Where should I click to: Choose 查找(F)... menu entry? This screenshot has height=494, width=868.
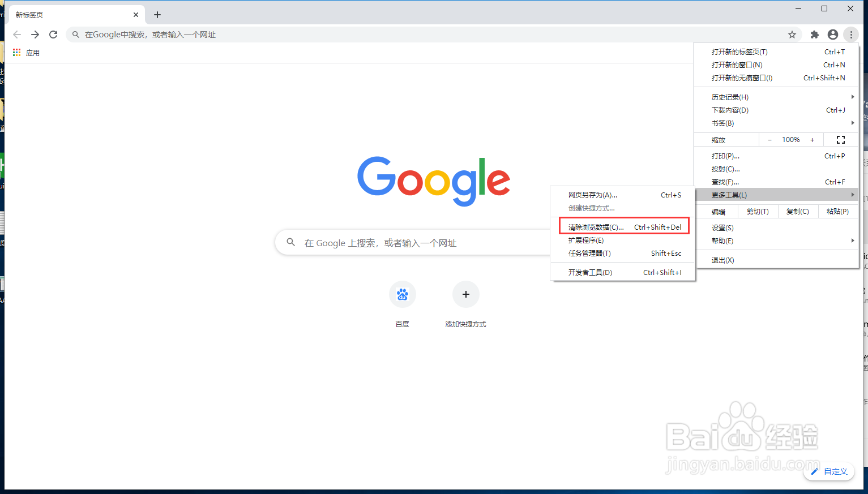[776, 182]
